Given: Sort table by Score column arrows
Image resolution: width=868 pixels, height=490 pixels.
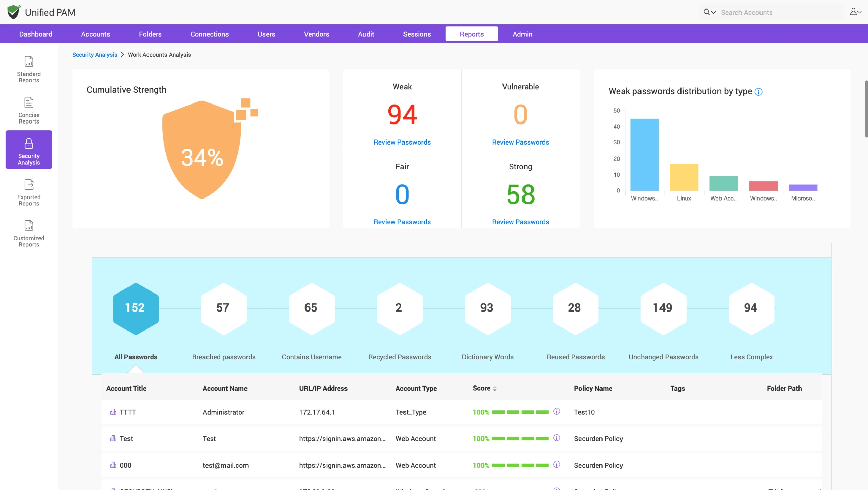Looking at the screenshot, I should click(495, 389).
